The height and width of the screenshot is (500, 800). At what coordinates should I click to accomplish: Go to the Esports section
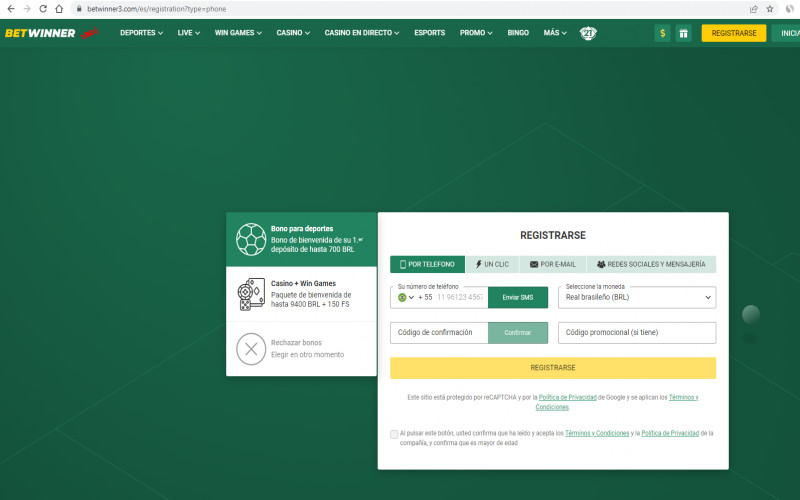430,33
